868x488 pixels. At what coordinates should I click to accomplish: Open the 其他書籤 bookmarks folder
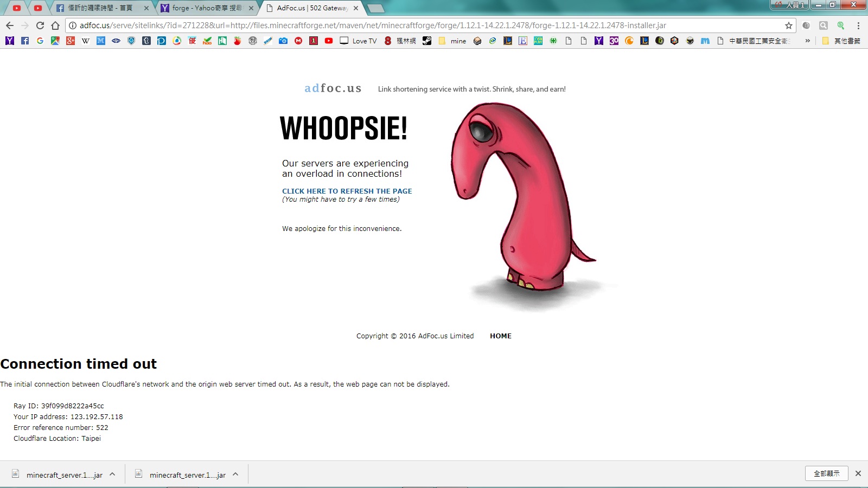pyautogui.click(x=841, y=41)
